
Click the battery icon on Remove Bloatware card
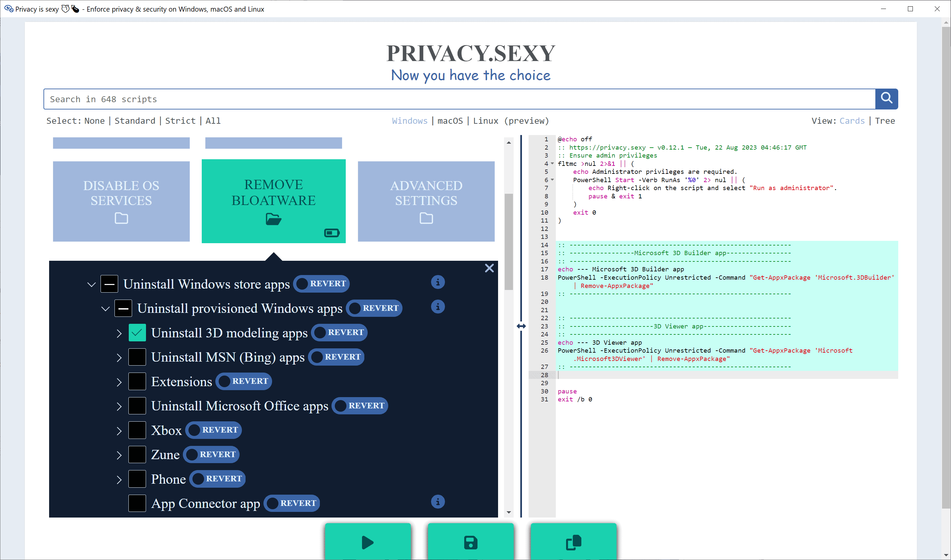click(330, 233)
